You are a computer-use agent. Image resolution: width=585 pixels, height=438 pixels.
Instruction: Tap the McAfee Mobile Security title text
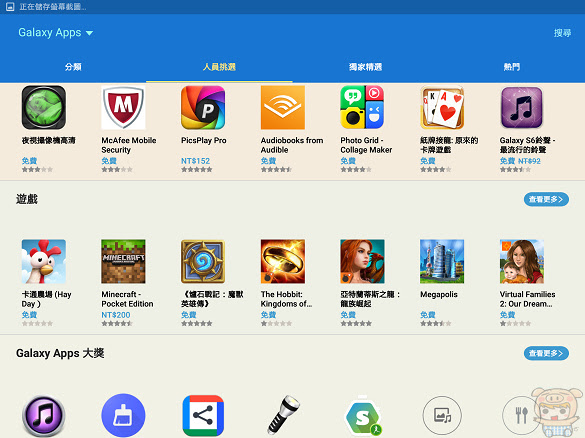click(129, 145)
